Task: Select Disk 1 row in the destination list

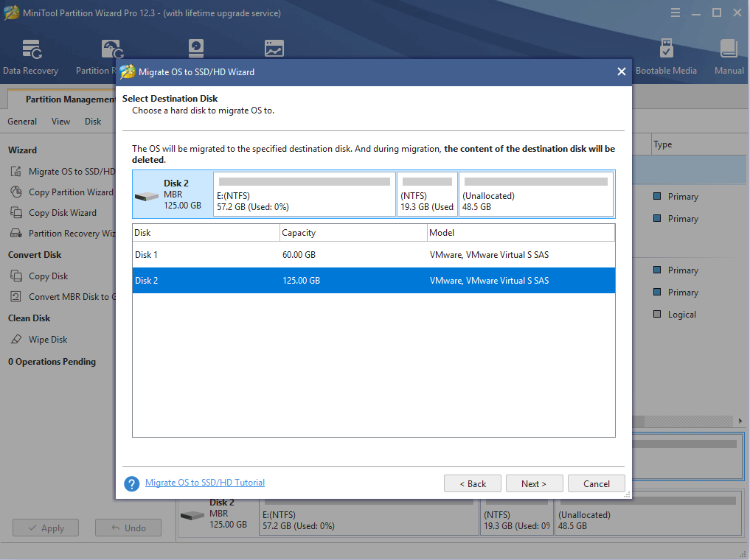Action: 374,255
